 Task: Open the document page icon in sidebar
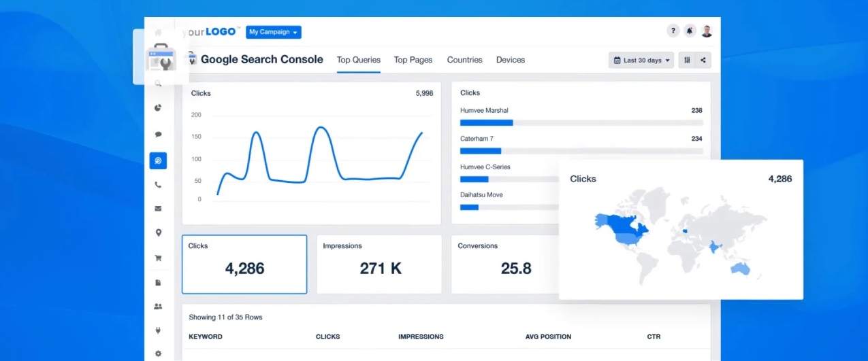click(158, 282)
